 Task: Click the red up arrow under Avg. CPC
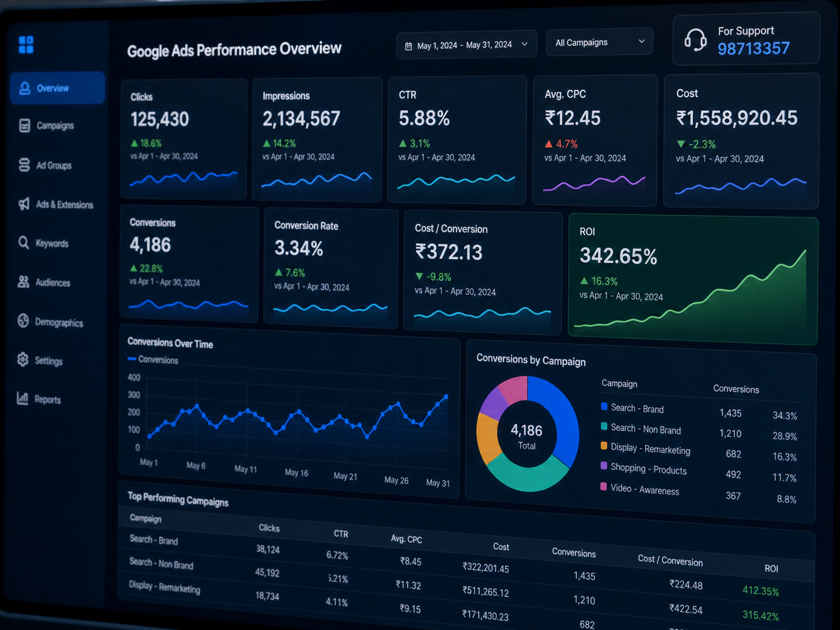tap(549, 144)
